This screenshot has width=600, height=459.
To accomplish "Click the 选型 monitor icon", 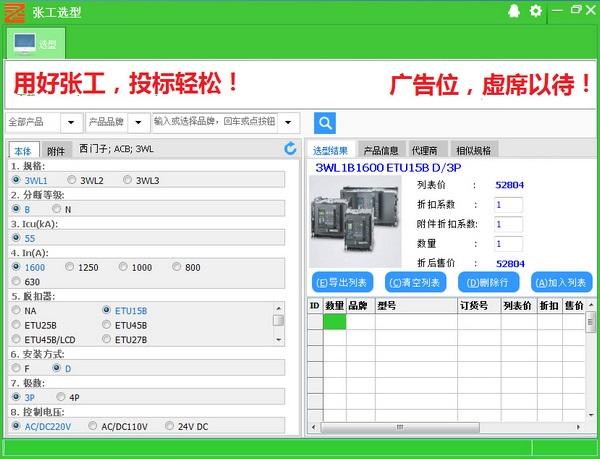I will click(25, 42).
